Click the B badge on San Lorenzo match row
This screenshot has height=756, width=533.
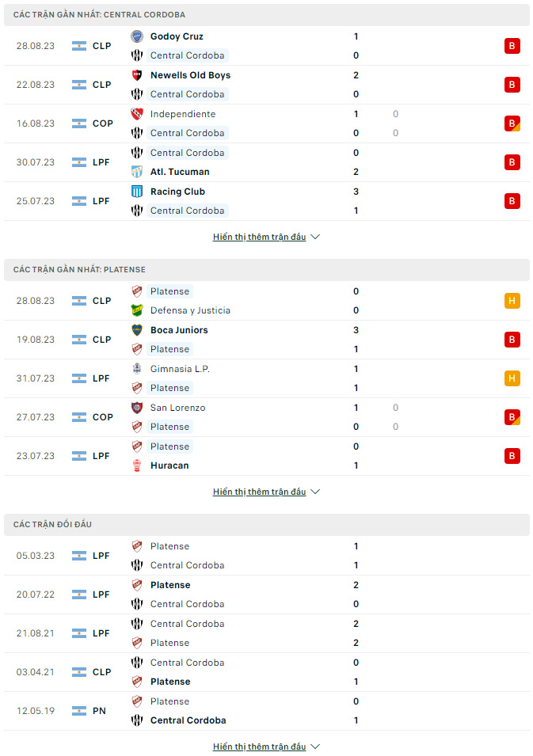(x=512, y=417)
